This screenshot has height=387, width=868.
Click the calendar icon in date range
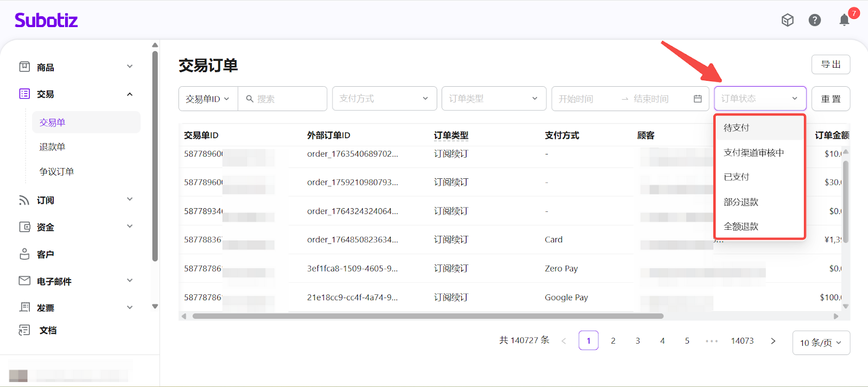point(698,99)
